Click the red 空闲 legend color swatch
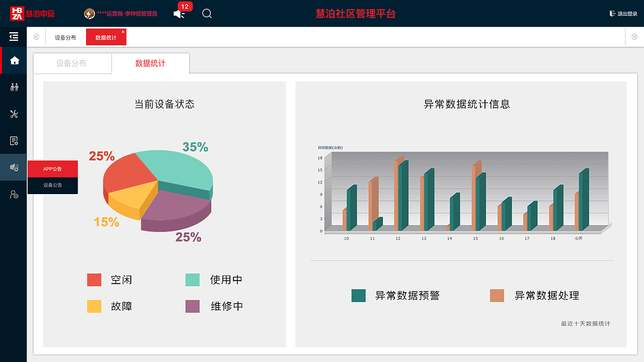The image size is (644, 362). 94,280
